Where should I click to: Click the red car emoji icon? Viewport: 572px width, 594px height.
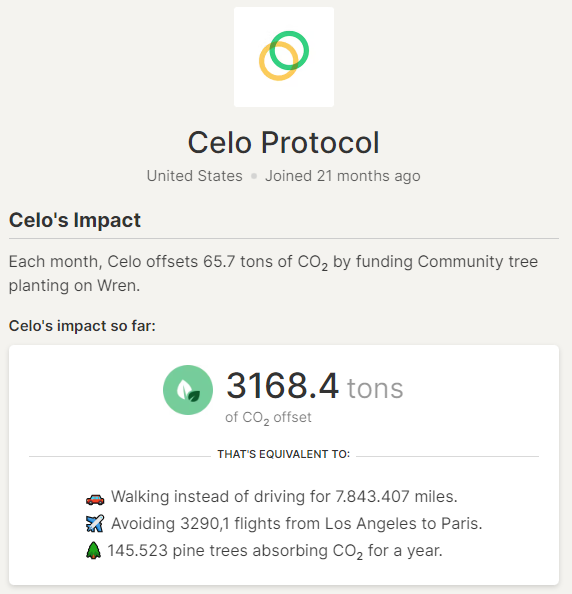pos(95,499)
